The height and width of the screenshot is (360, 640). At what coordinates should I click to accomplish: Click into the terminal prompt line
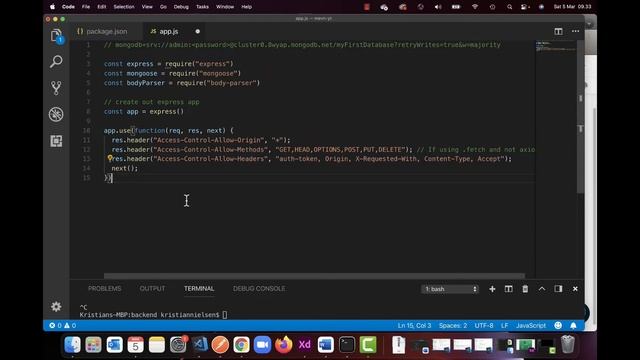click(x=153, y=315)
